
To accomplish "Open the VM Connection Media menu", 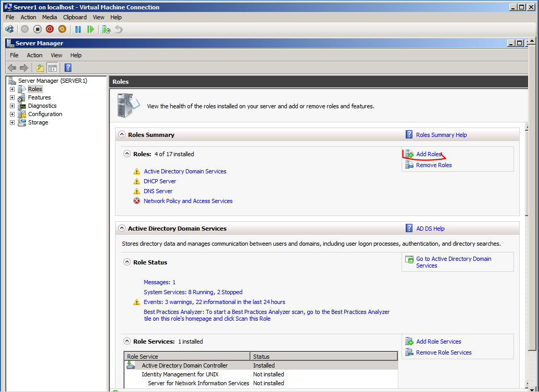I will point(49,17).
